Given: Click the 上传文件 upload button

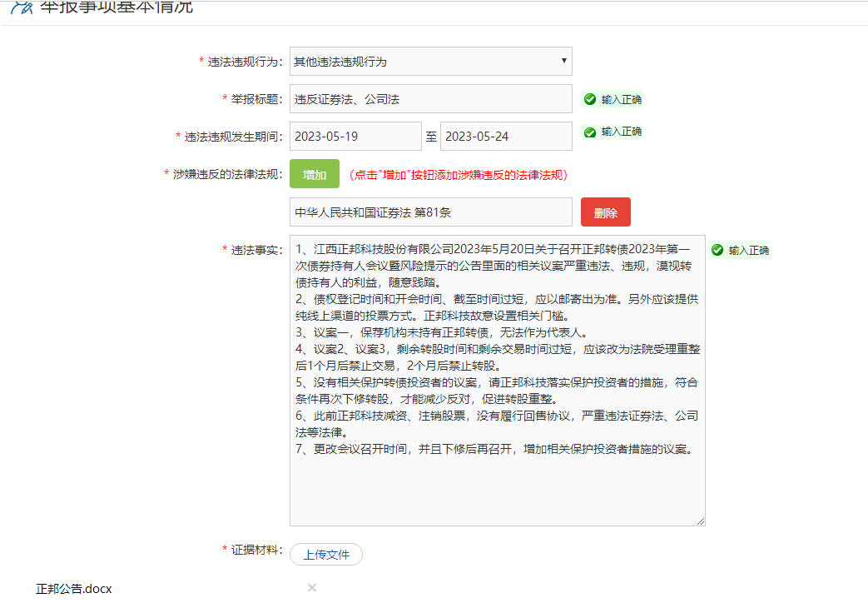Looking at the screenshot, I should point(326,555).
